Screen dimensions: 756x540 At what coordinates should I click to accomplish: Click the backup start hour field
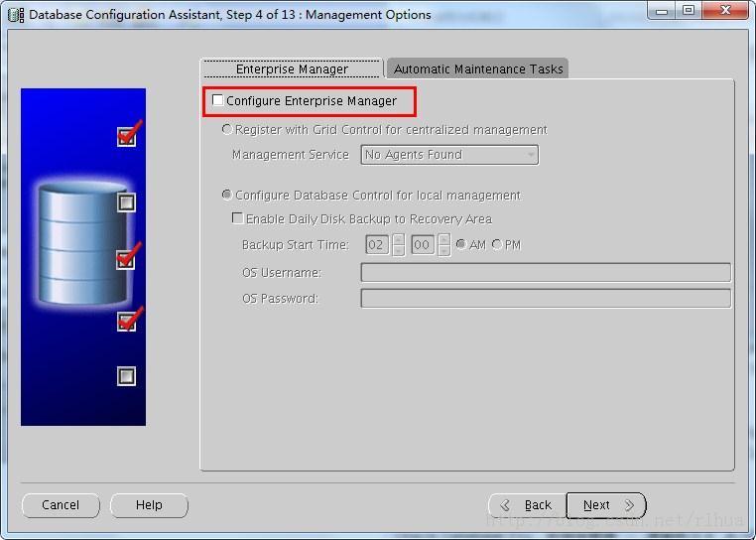(x=377, y=245)
